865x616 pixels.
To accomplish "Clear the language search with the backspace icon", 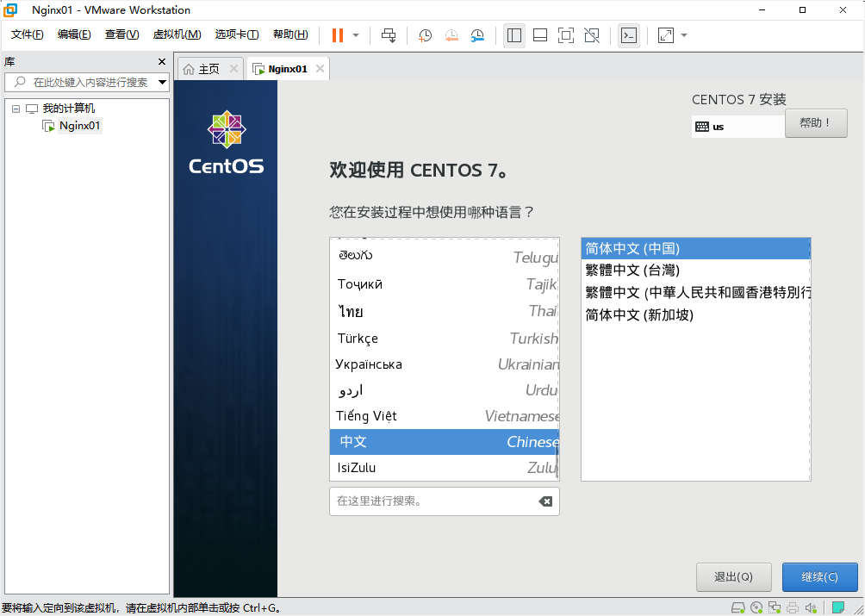I will (545, 501).
